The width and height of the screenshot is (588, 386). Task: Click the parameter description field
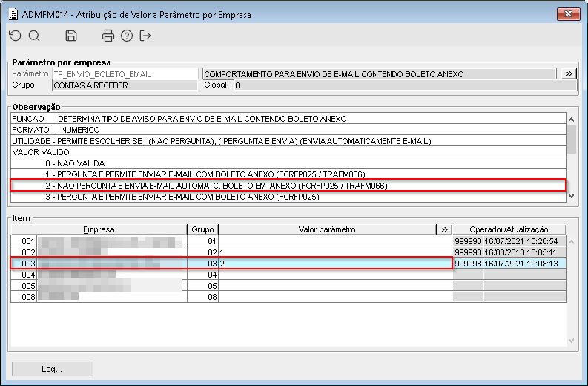pyautogui.click(x=380, y=74)
